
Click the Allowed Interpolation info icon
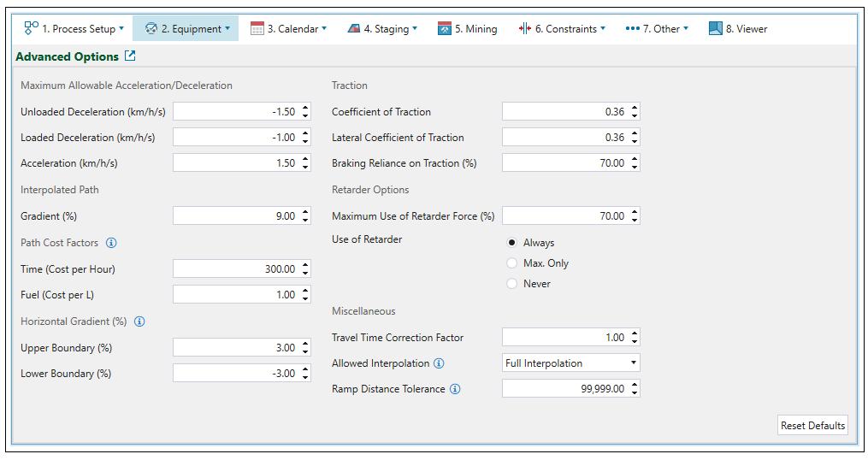(439, 363)
